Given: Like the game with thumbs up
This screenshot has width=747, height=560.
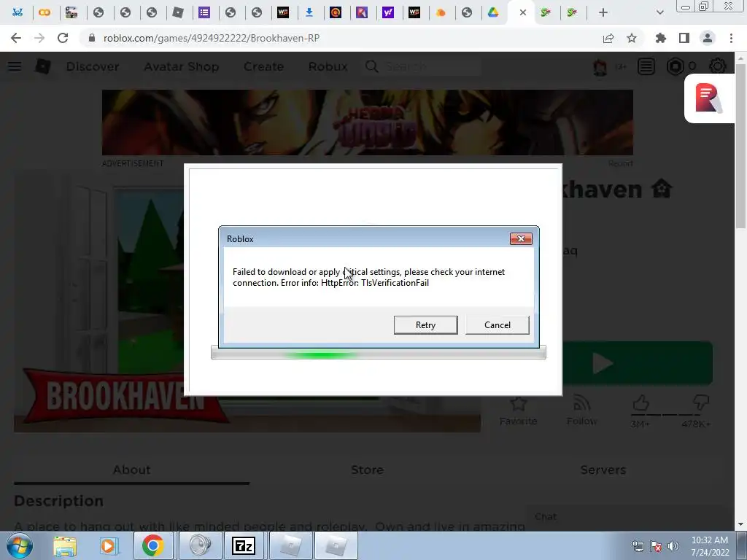Looking at the screenshot, I should point(640,404).
